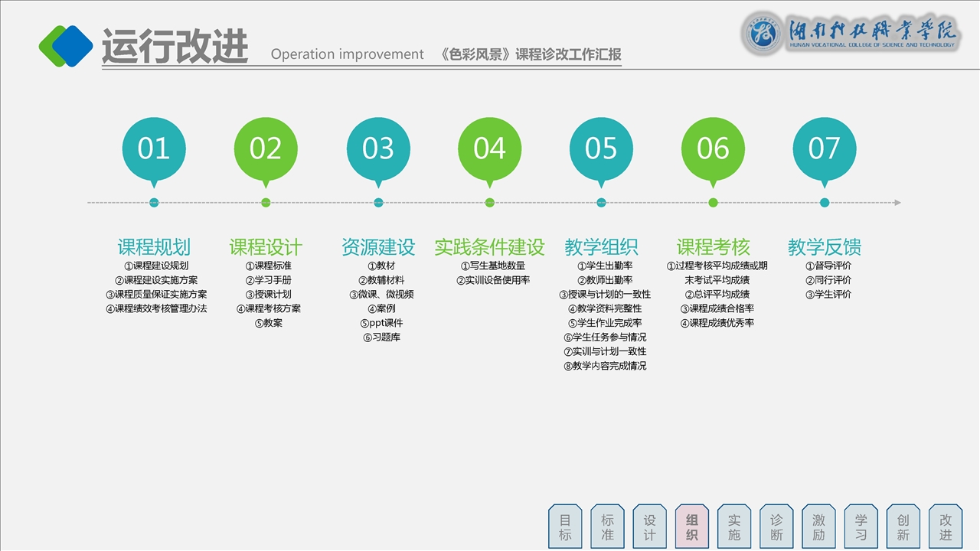
Task: Select the teal 07 circle bubble
Action: pyautogui.click(x=825, y=148)
